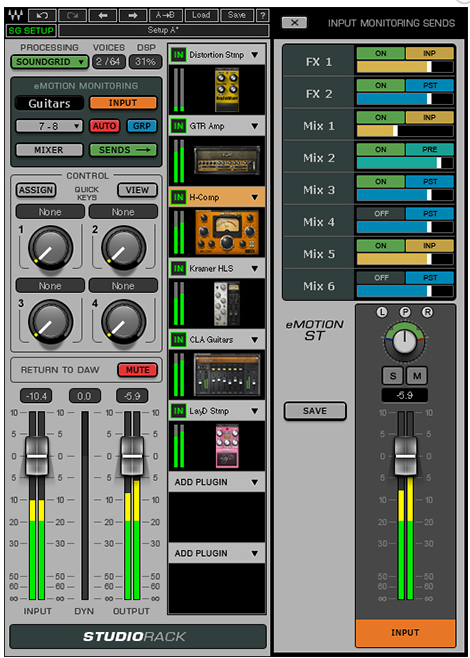Click the SAVE button under eMotion ST
This screenshot has width=470, height=658.
click(315, 411)
